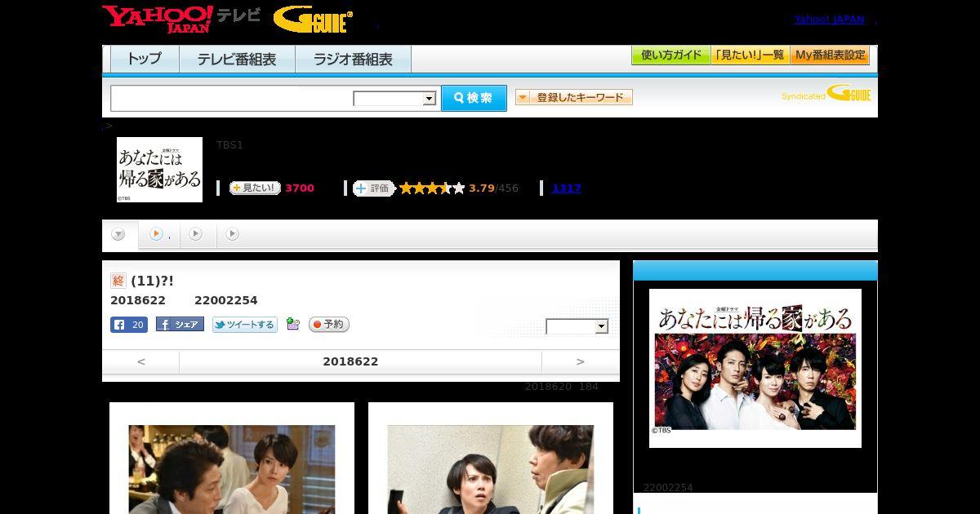The height and width of the screenshot is (514, 980).
Task: Click the TBS1 channel text
Action: (229, 145)
